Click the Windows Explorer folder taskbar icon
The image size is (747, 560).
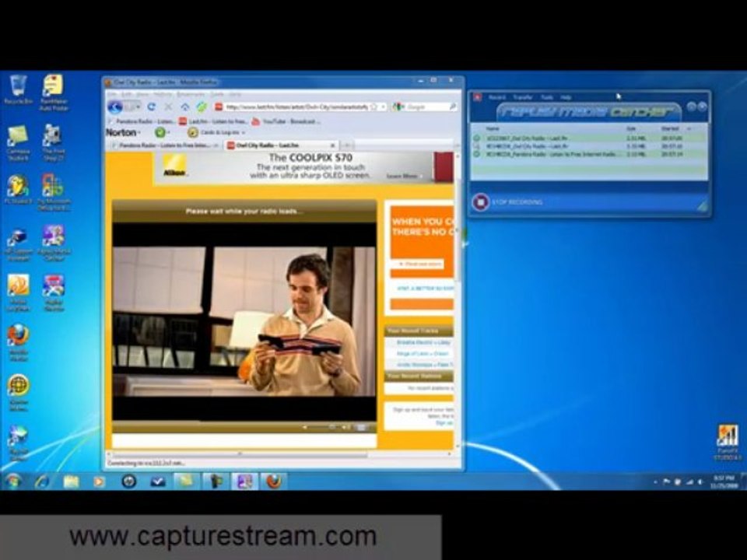[71, 481]
